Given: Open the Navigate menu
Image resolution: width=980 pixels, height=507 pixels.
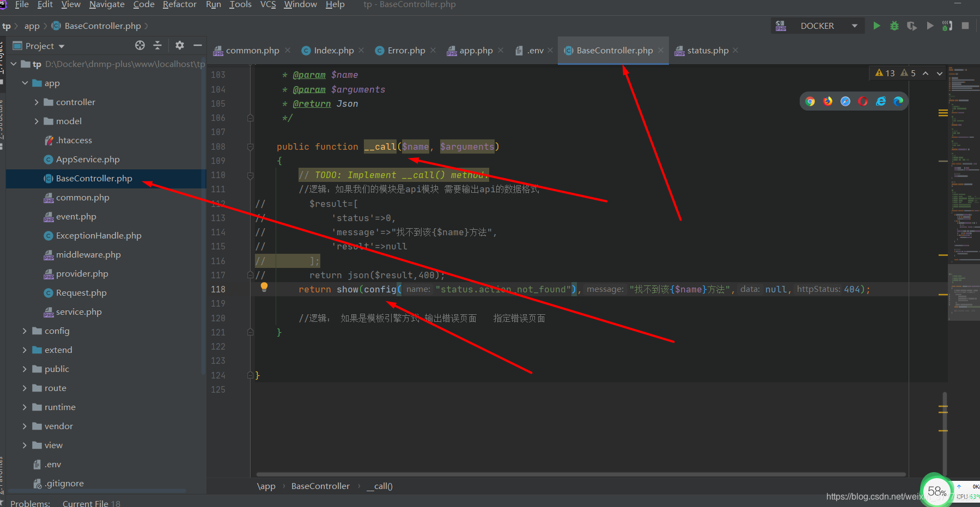Looking at the screenshot, I should (107, 5).
